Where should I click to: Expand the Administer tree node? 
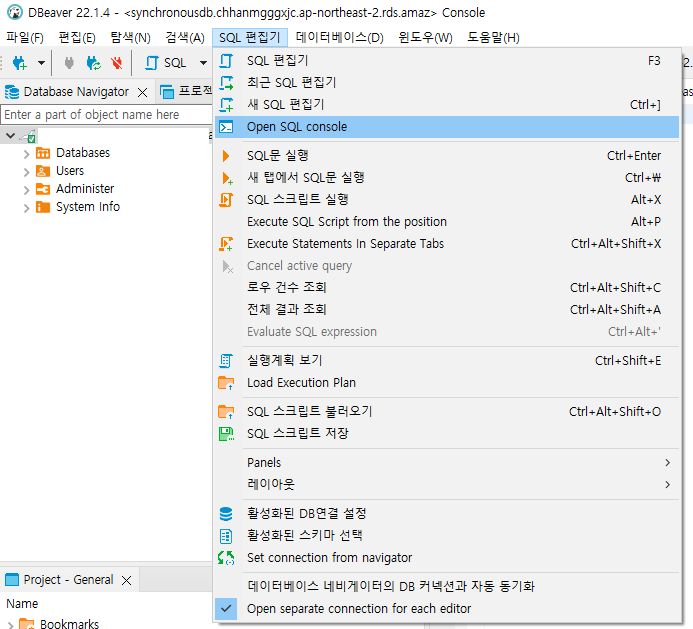(x=26, y=190)
